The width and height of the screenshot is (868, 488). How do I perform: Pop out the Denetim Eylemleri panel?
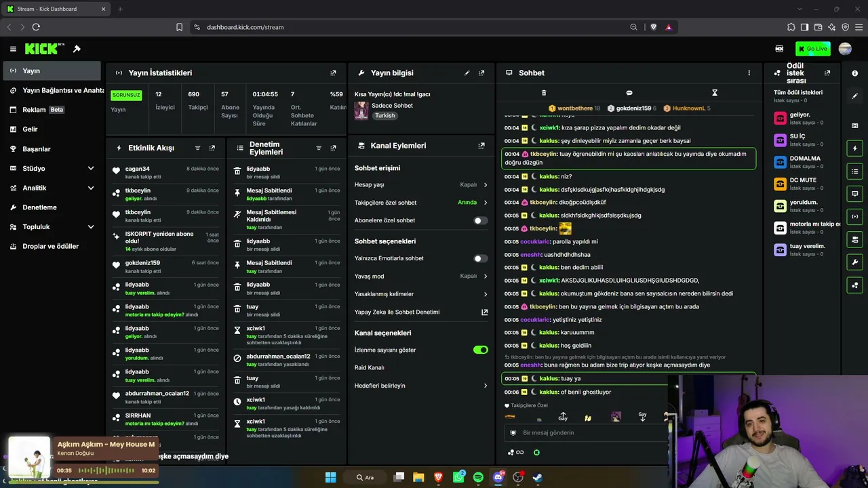(x=333, y=148)
